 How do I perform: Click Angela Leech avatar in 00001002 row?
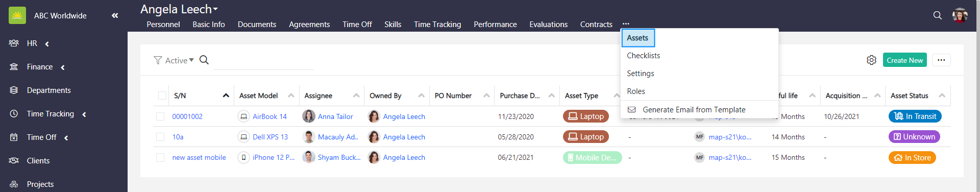click(374, 116)
